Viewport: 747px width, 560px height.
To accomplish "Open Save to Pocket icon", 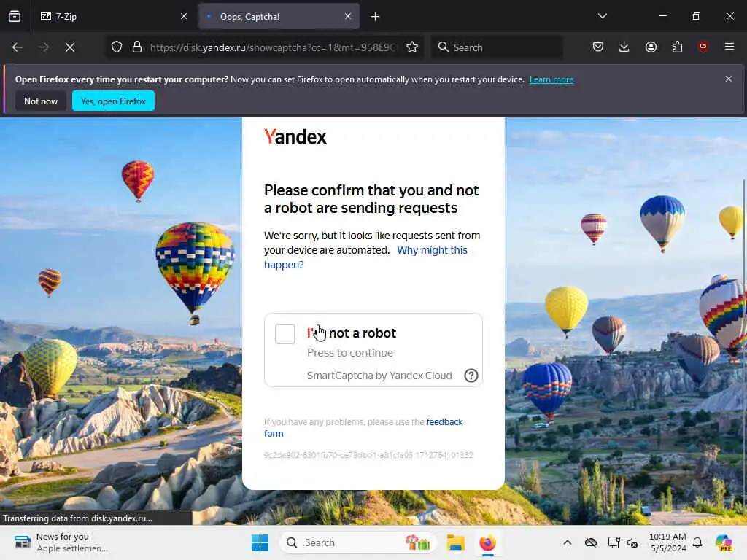I will (598, 47).
